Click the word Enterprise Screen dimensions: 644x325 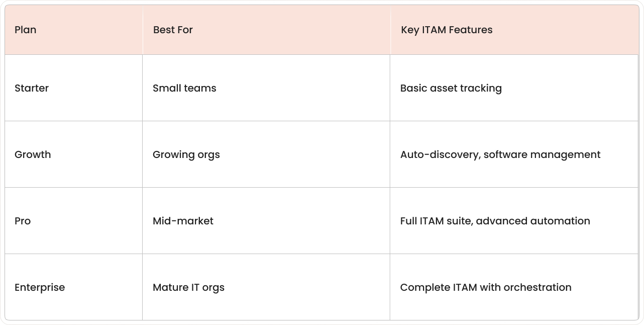[40, 287]
